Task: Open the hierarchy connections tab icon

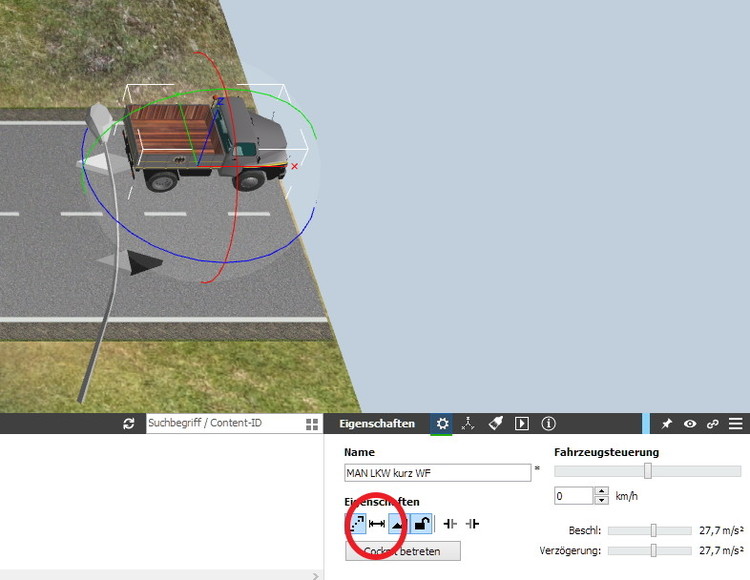Action: click(468, 424)
